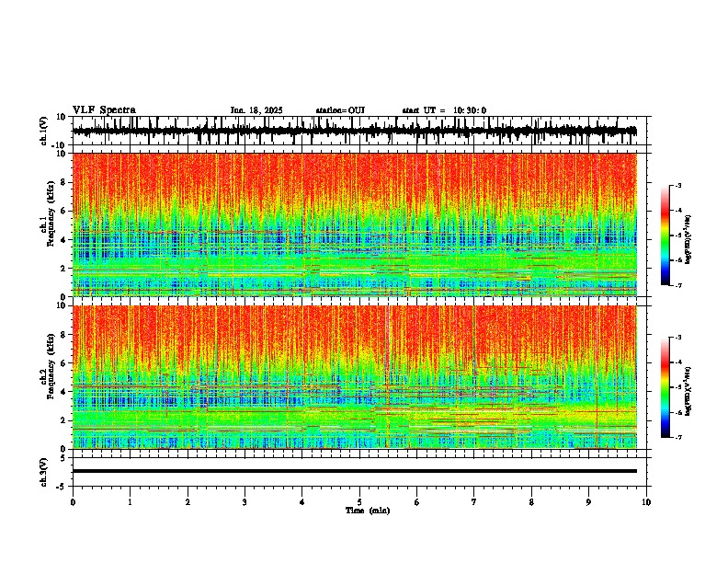Click the '2' kHz tick of ch.2 spectrogram

pyautogui.click(x=63, y=420)
